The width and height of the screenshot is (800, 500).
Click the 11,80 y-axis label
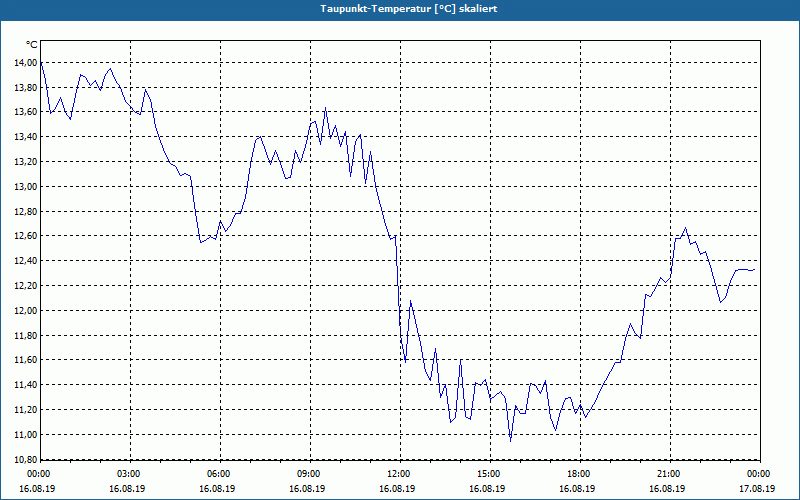(26, 335)
